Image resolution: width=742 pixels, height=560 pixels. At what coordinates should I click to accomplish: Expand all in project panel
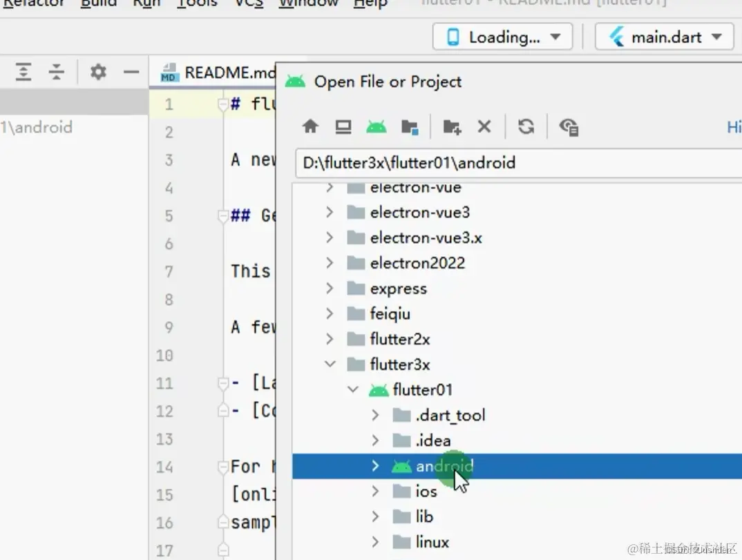(x=23, y=72)
